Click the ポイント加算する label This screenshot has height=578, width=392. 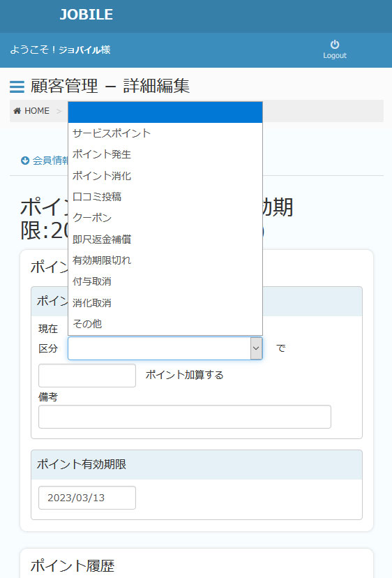click(x=185, y=376)
